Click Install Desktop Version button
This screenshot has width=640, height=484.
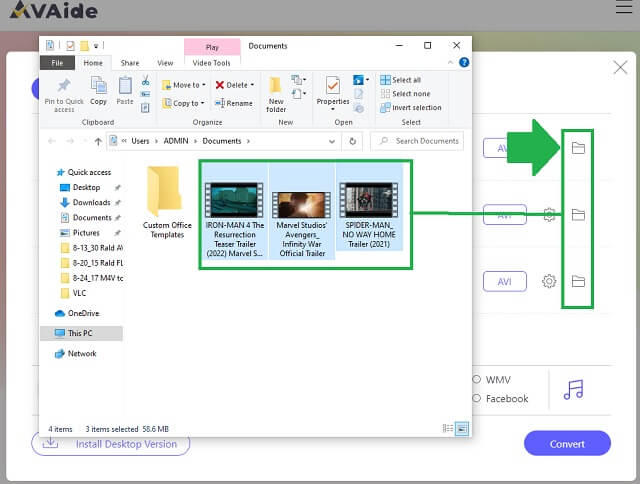[111, 444]
